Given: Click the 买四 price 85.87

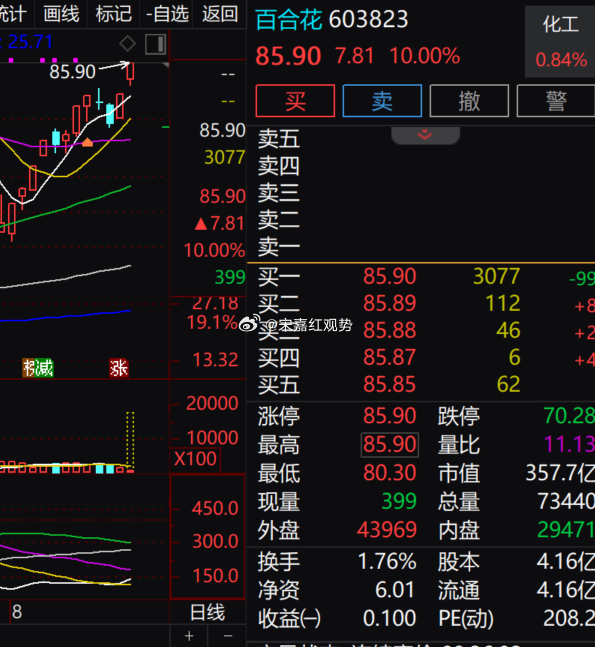Looking at the screenshot, I should 390,357.
